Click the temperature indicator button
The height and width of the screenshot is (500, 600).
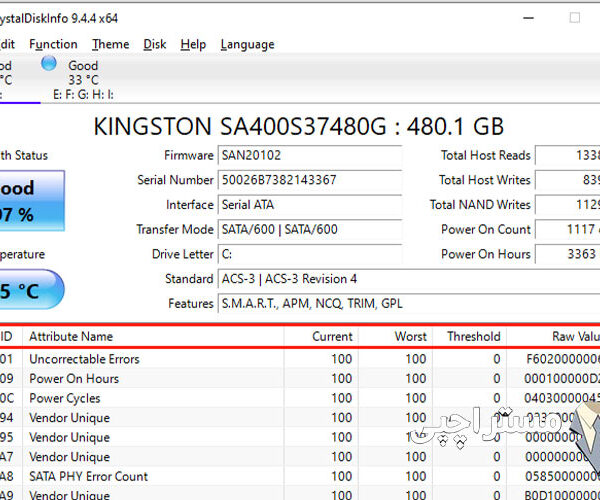point(32,289)
